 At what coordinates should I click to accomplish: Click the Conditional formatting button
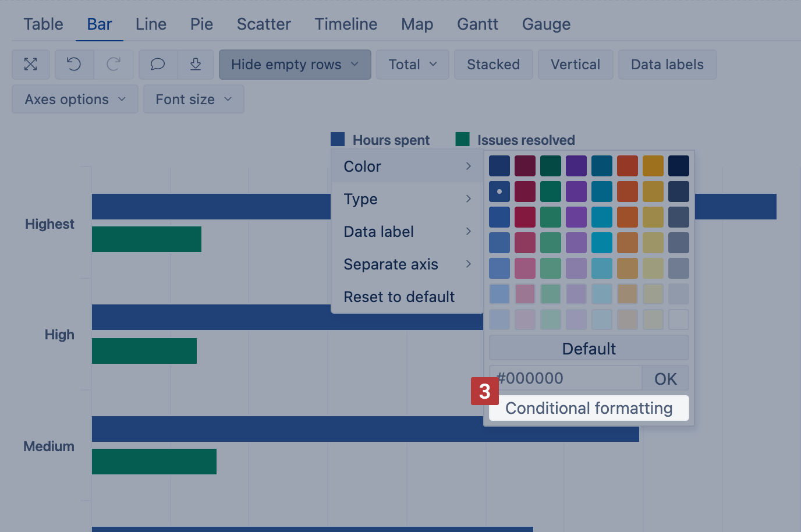[589, 409]
